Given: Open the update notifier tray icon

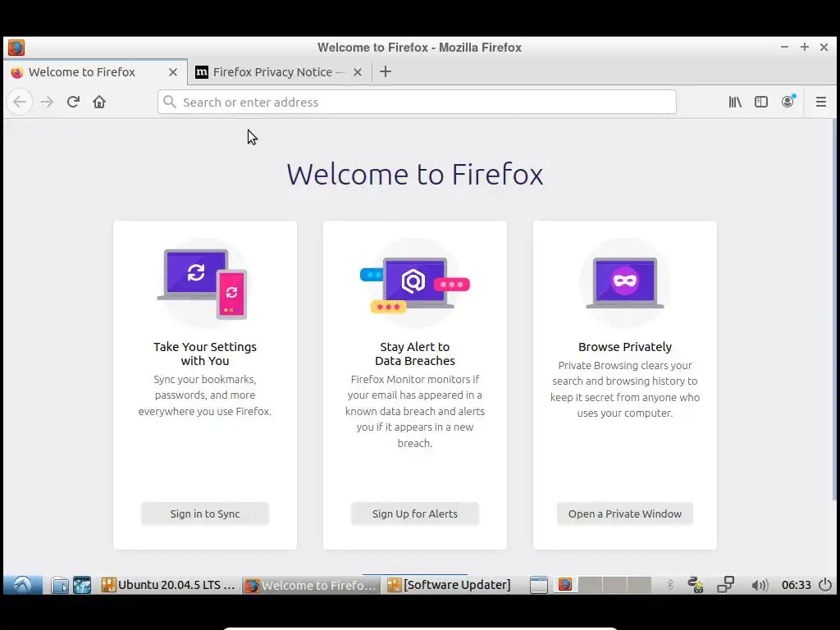Looking at the screenshot, I should pyautogui.click(x=696, y=584).
